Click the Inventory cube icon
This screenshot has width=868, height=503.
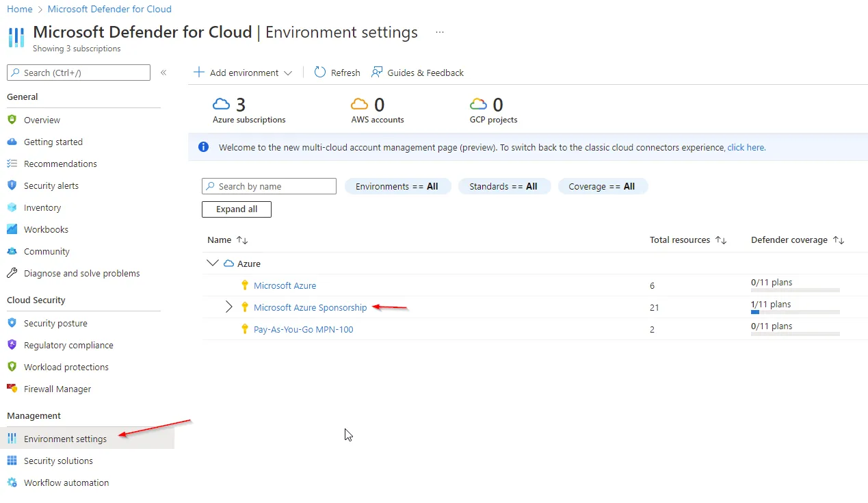pos(12,207)
